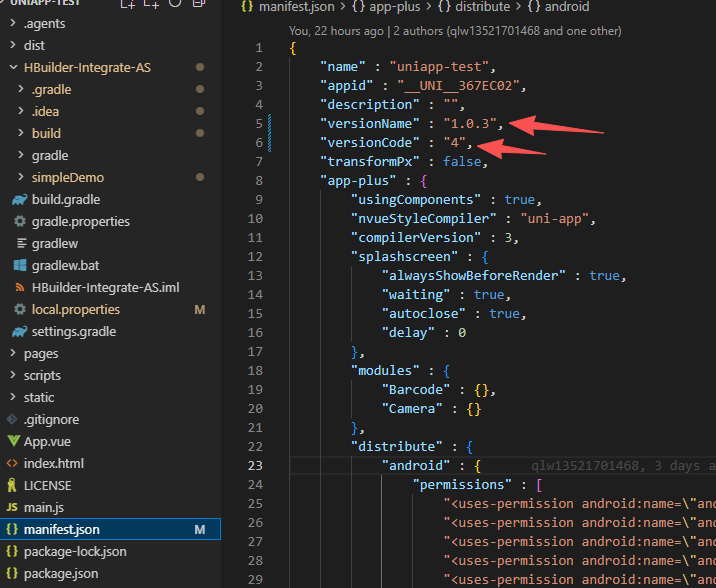716x588 pixels.
Task: Click the inline blame 'qlw13521701468, 3 days'
Action: point(623,466)
